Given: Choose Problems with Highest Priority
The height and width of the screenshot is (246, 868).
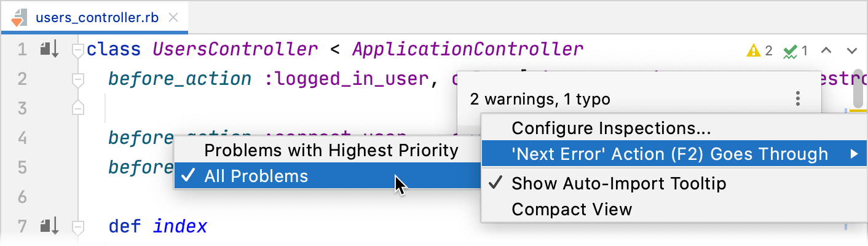Looking at the screenshot, I should click(331, 150).
